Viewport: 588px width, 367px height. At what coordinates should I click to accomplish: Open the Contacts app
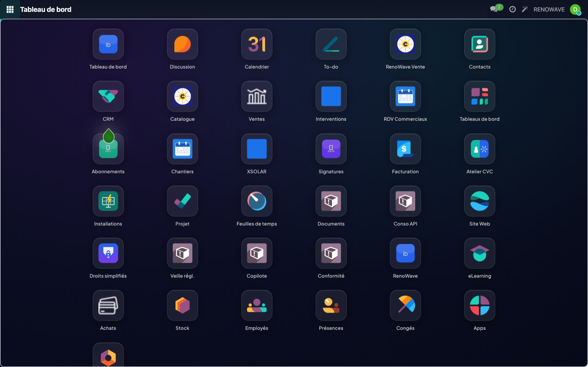pyautogui.click(x=479, y=44)
